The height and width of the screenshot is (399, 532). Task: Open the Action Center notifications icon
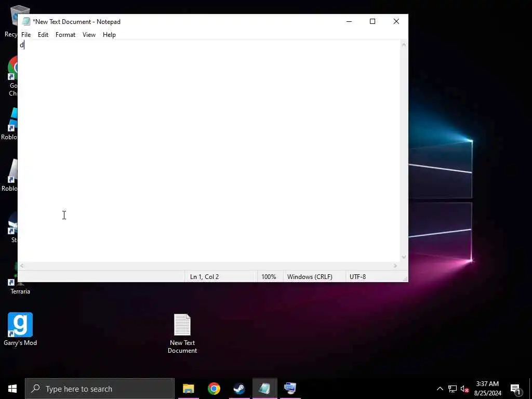click(x=516, y=389)
